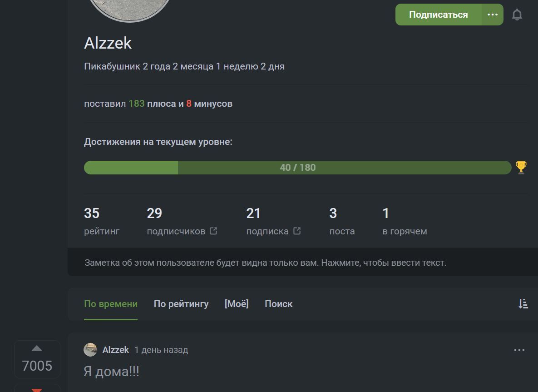The image size is (538, 392).
Task: Click the Подписаться subscribe button
Action: coord(438,15)
